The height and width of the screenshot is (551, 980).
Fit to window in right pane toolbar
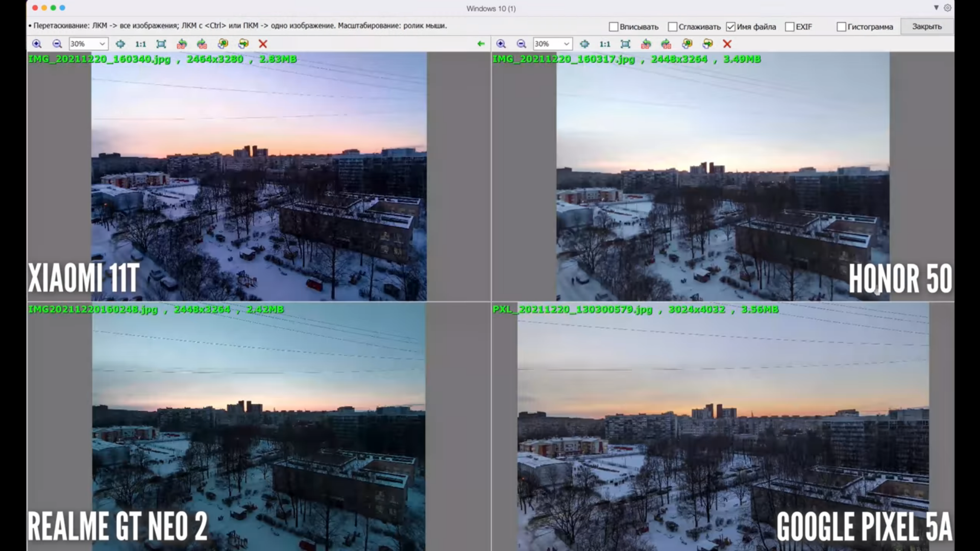(x=625, y=44)
